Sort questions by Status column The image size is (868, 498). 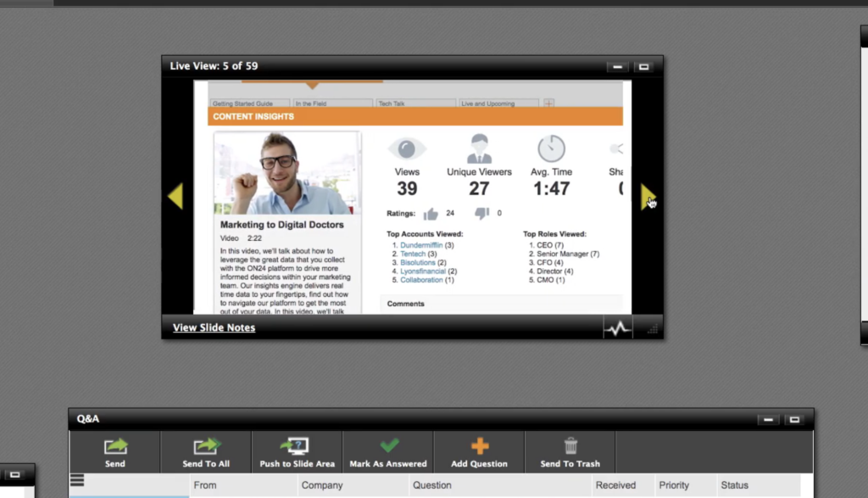(734, 485)
